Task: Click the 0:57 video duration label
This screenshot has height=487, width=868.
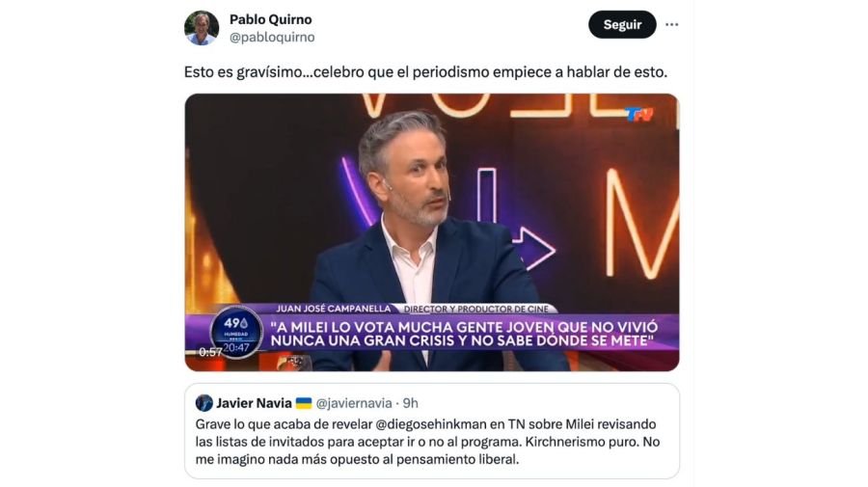Action: coord(210,352)
